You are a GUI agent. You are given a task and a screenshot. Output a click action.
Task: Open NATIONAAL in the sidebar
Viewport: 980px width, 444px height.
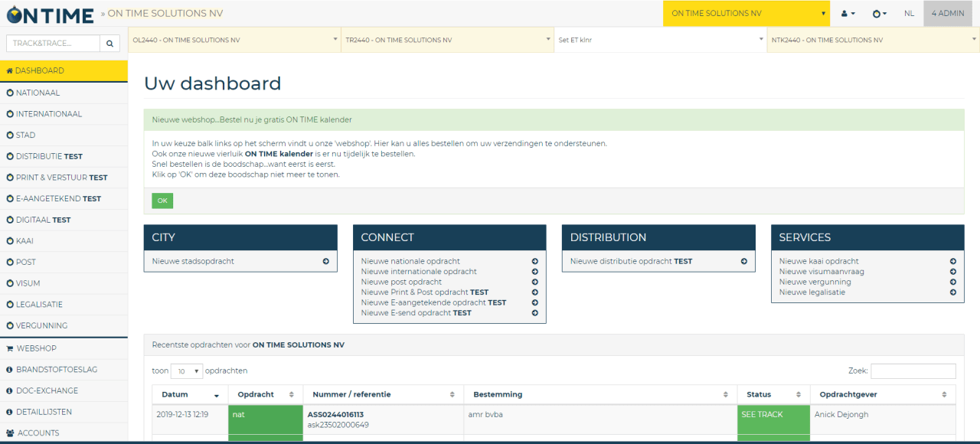click(64, 93)
